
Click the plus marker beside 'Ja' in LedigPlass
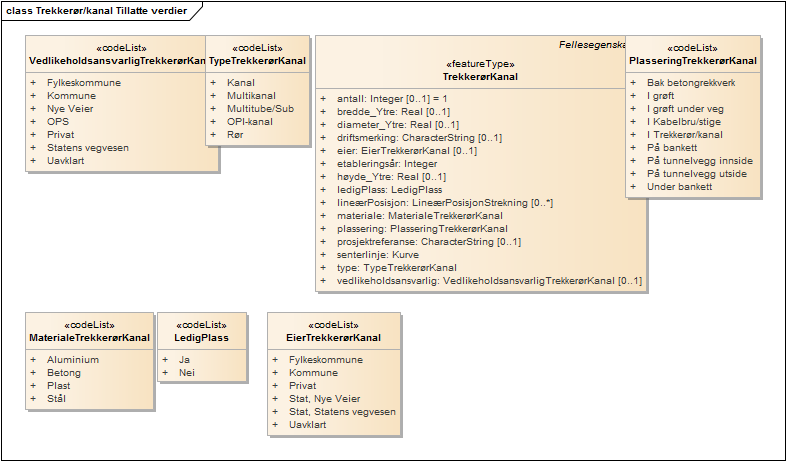click(166, 360)
